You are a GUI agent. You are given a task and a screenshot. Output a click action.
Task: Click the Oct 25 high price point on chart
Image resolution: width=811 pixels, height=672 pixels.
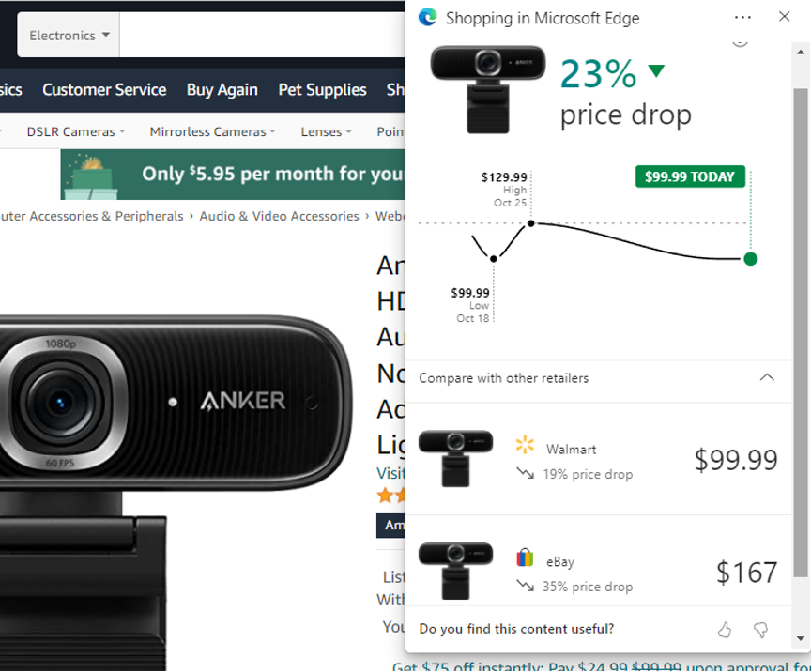click(x=530, y=223)
